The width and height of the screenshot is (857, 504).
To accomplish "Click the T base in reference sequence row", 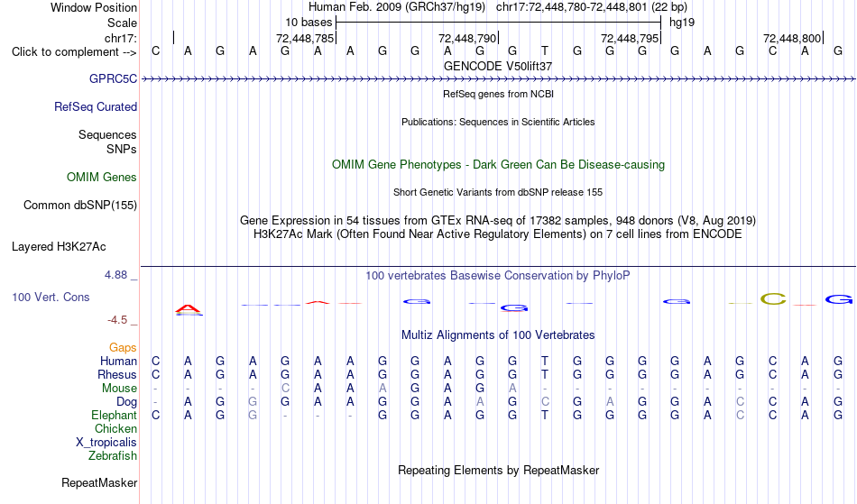I will point(544,51).
